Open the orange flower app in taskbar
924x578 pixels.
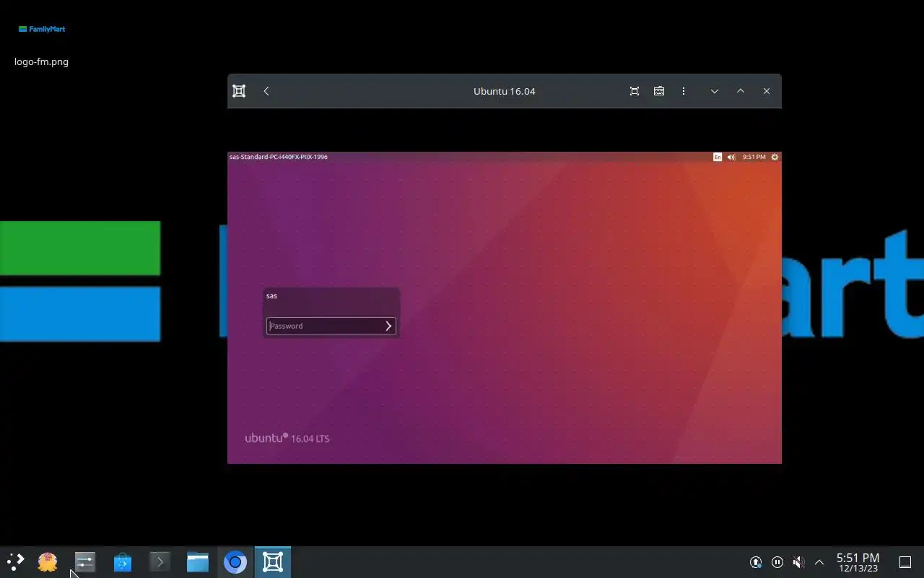coord(48,562)
